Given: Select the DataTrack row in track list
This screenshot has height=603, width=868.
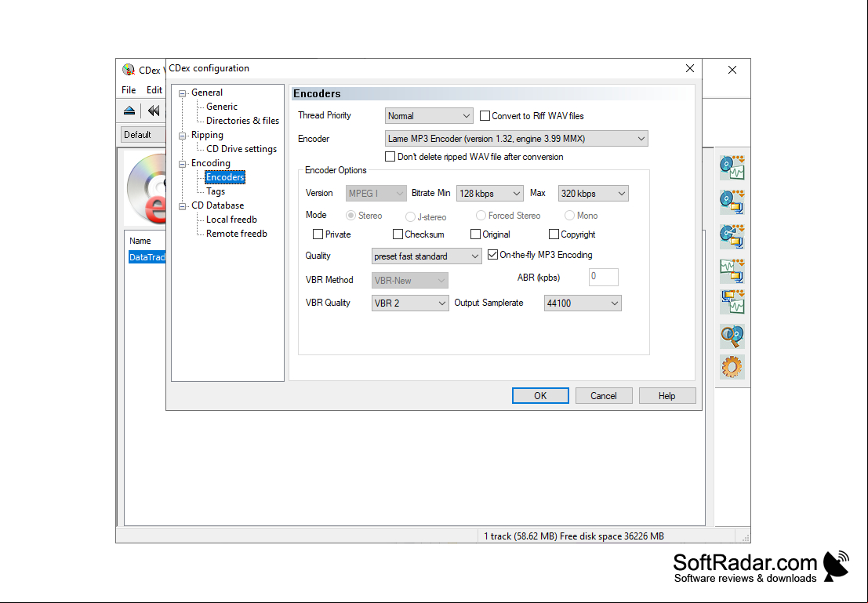Looking at the screenshot, I should (147, 257).
